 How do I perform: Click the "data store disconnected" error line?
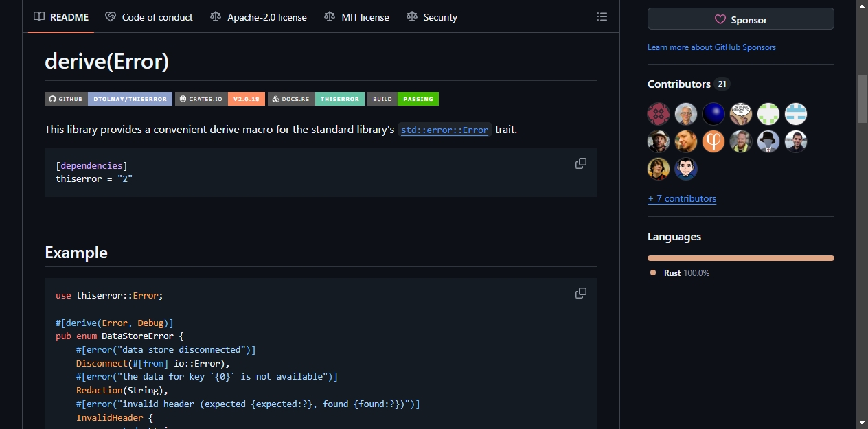[165, 350]
